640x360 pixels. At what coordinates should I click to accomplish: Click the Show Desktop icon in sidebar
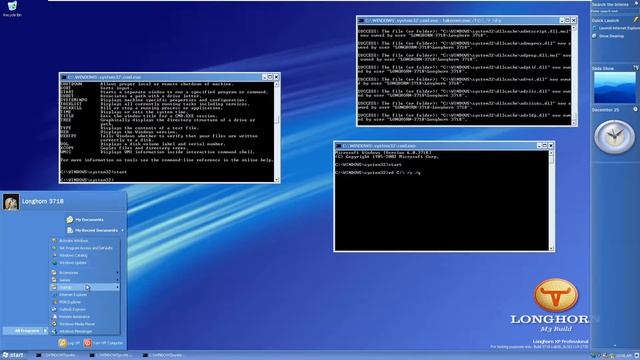tap(595, 36)
